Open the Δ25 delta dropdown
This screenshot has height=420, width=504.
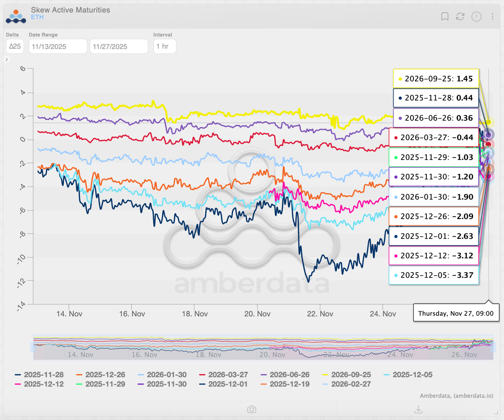coord(15,46)
